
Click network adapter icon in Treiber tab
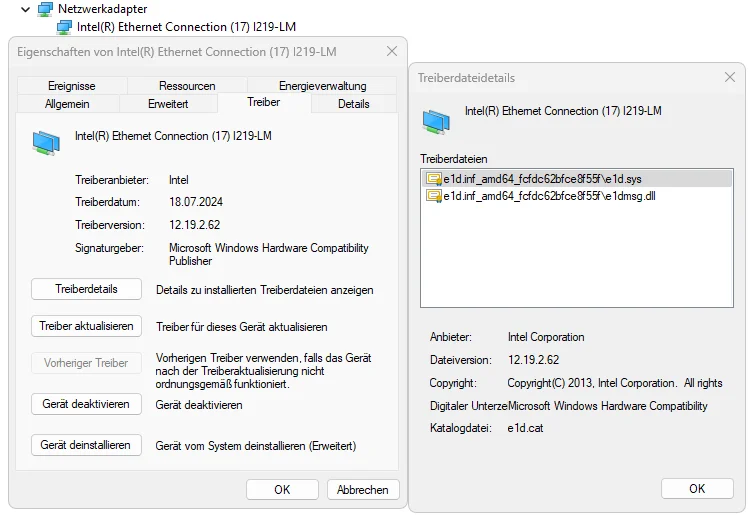pyautogui.click(x=46, y=143)
